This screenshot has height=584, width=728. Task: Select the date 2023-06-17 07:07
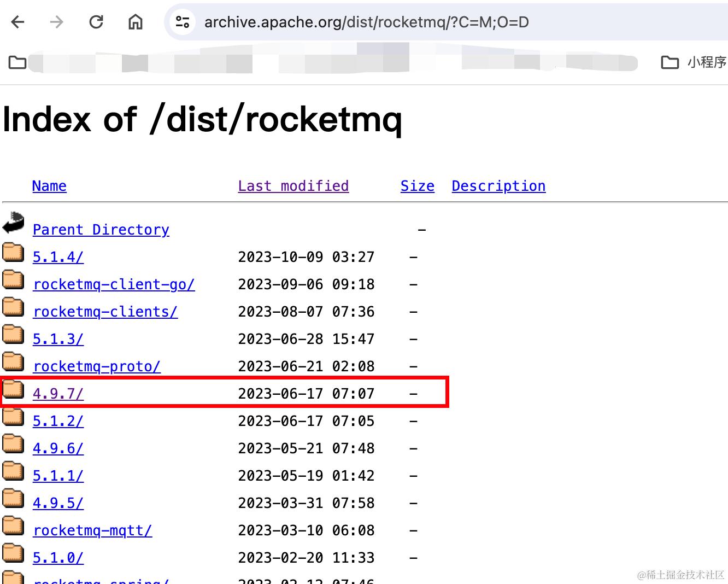pyautogui.click(x=306, y=394)
